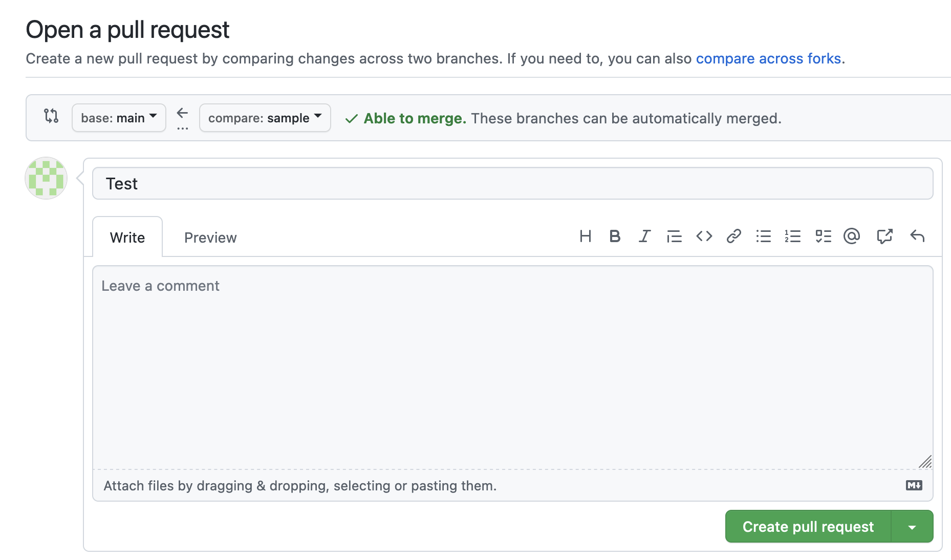Insert a heading with the H icon
The height and width of the screenshot is (560, 951).
pyautogui.click(x=586, y=236)
